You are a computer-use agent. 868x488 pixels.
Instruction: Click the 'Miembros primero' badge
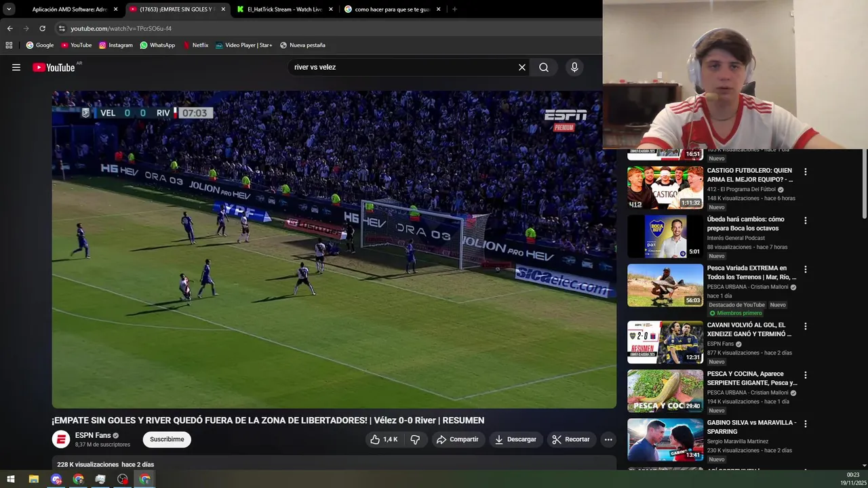click(x=736, y=313)
